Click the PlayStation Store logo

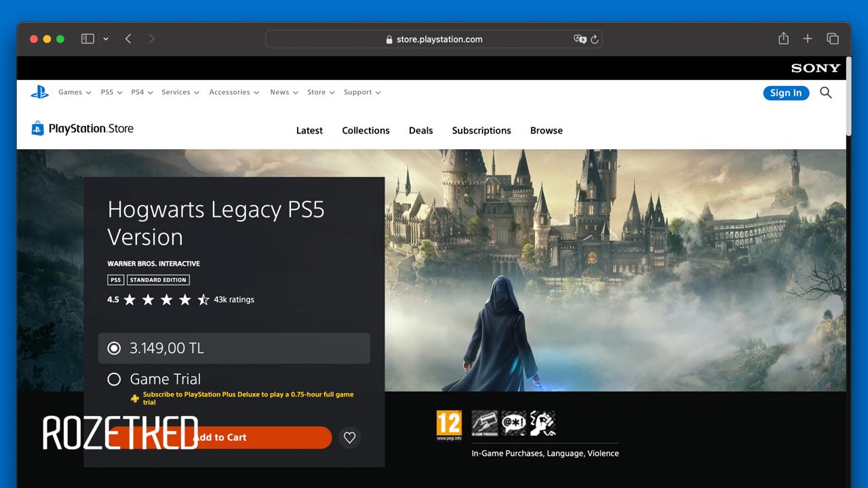[82, 128]
